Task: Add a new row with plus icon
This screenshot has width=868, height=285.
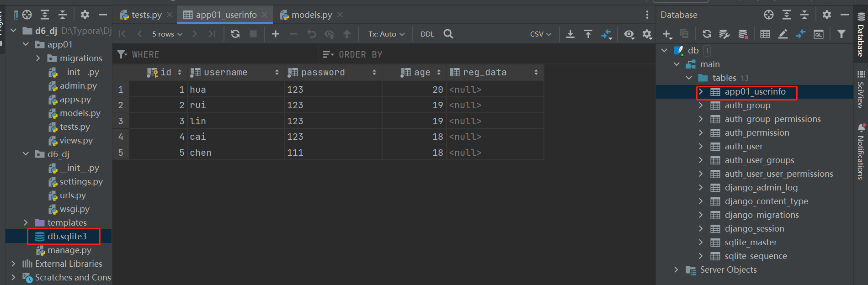Action: [x=275, y=34]
